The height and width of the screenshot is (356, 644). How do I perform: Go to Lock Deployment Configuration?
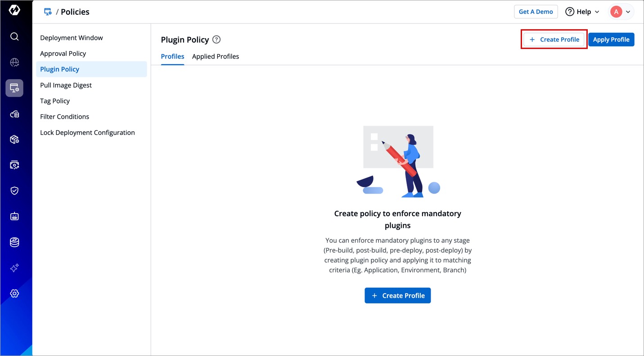coord(87,133)
